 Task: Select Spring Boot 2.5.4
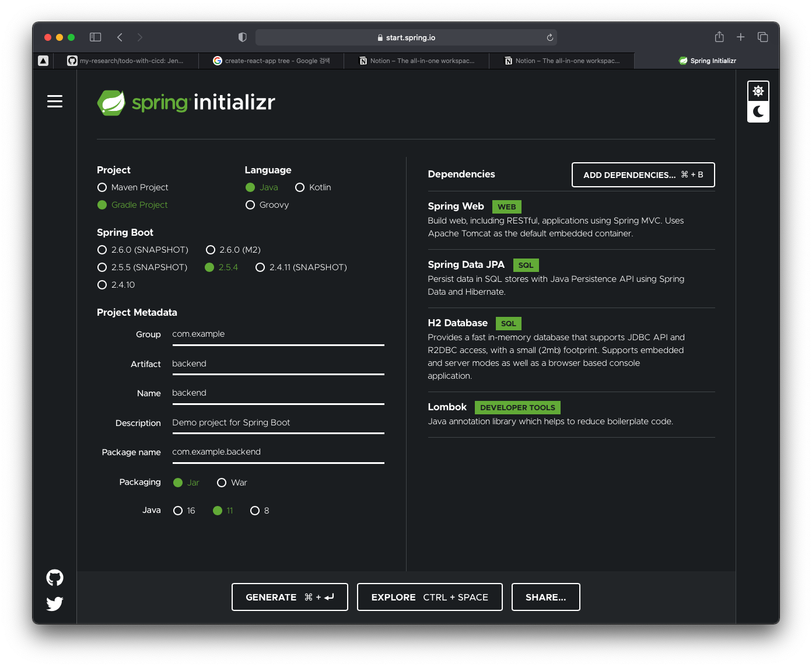pos(222,267)
